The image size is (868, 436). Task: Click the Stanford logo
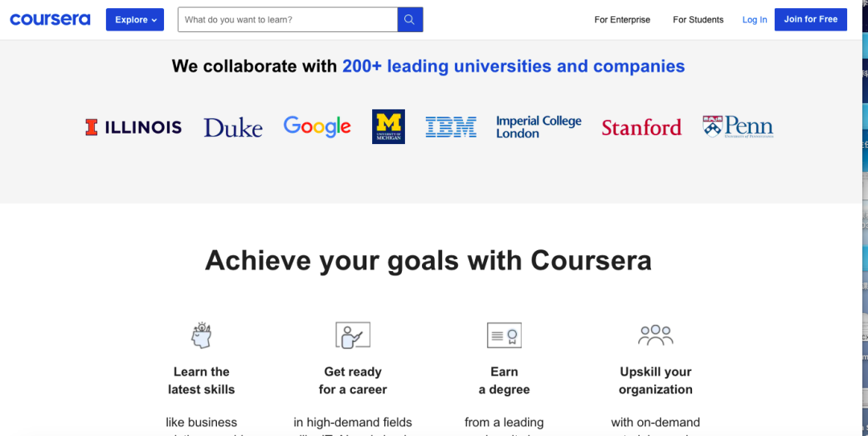pos(641,127)
